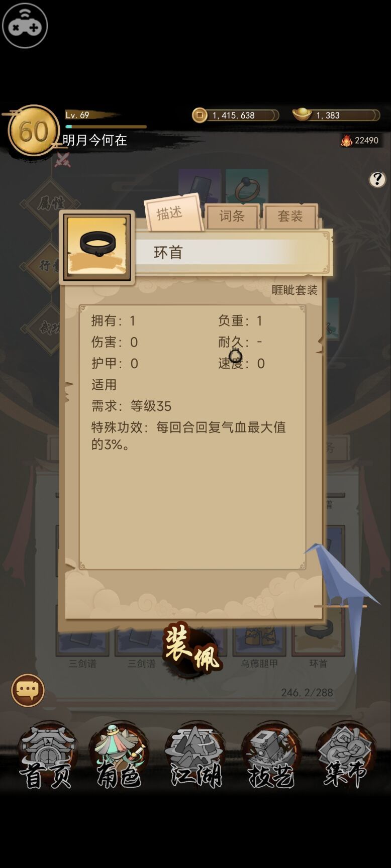Tap the 环首 item thumbnail in popup
Screen dimensions: 391x868
97,248
